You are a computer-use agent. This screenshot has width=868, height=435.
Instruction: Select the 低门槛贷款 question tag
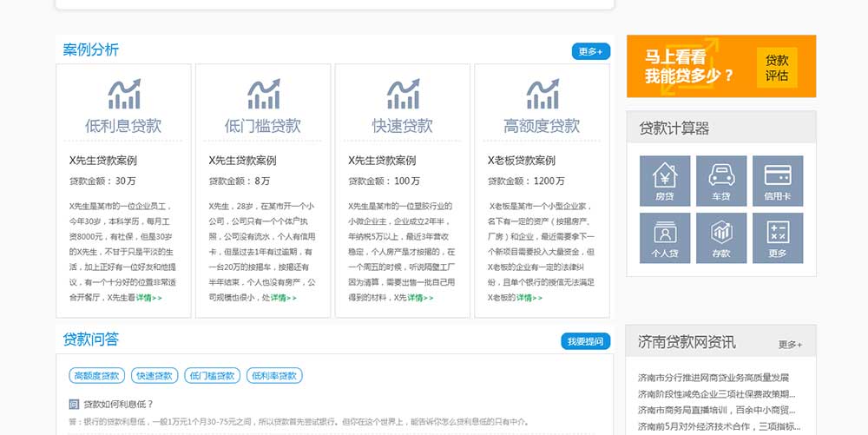click(212, 376)
